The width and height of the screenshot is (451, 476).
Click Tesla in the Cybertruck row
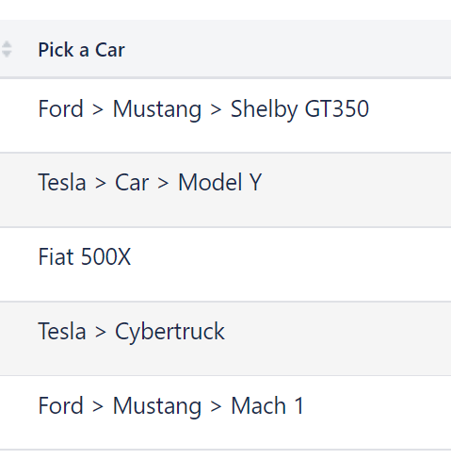pos(62,331)
